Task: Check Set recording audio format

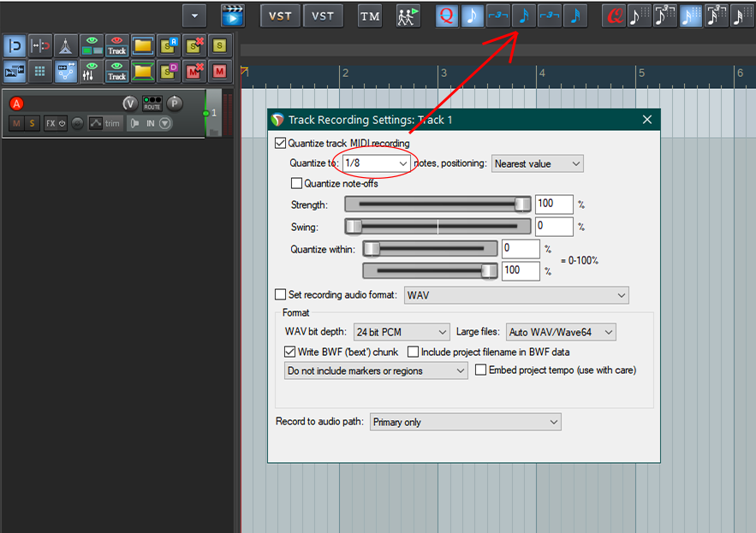Action: (280, 294)
